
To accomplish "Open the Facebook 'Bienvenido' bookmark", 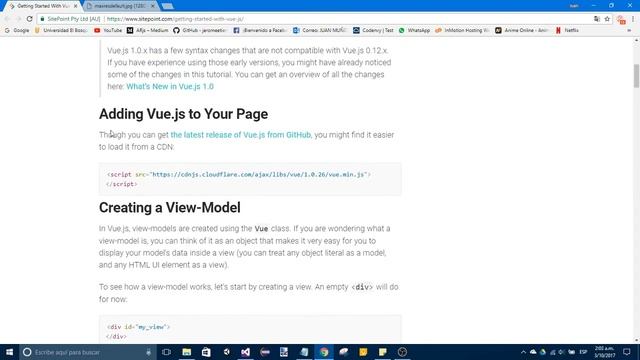I will click(260, 30).
